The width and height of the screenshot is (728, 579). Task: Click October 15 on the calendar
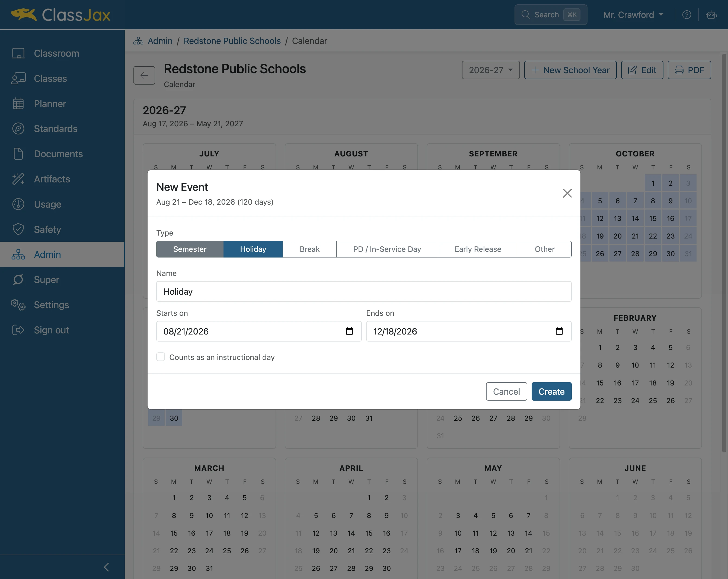pyautogui.click(x=653, y=219)
